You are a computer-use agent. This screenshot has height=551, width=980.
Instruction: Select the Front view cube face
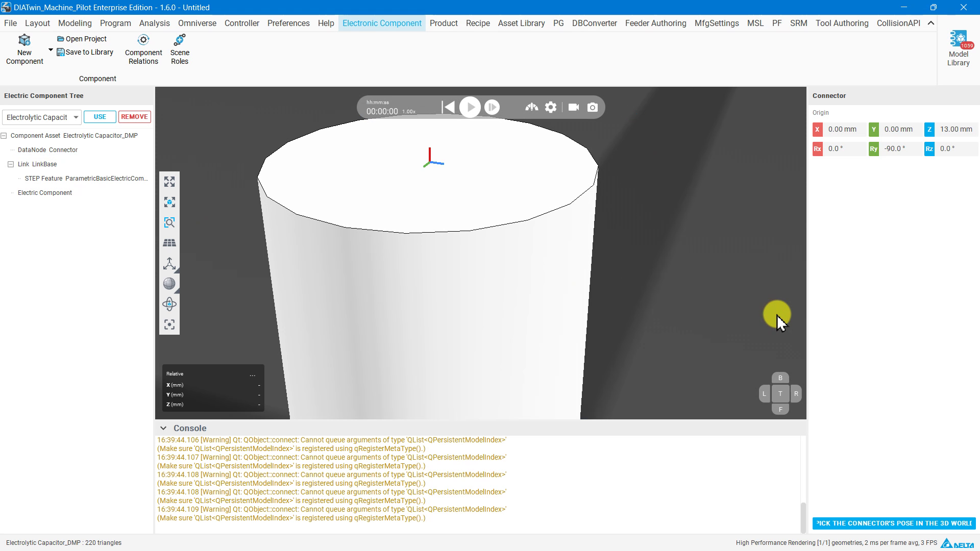point(780,409)
